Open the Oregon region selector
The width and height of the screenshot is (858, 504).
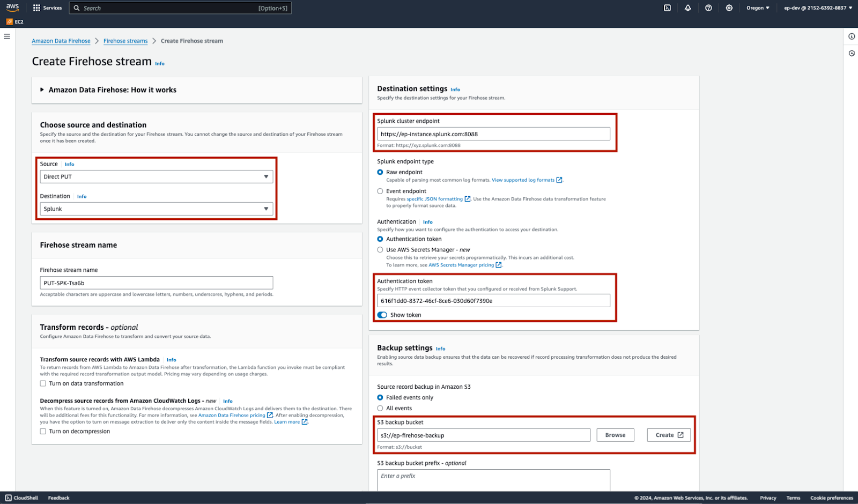pyautogui.click(x=758, y=8)
